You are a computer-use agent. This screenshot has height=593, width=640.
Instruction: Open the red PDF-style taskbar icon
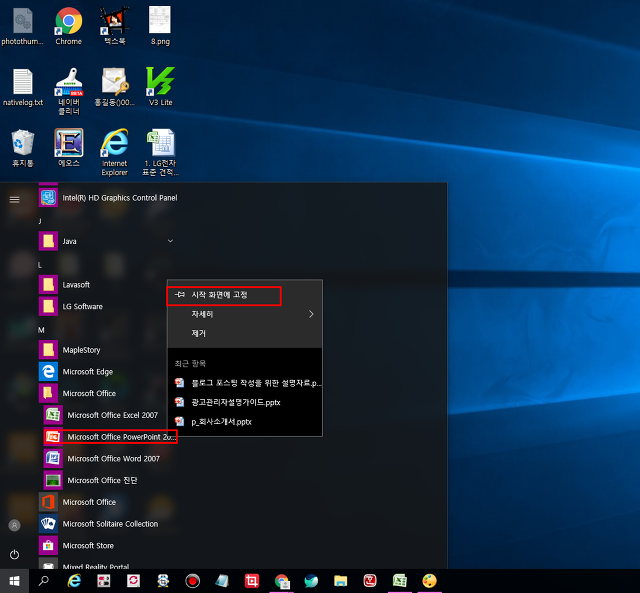point(370,581)
